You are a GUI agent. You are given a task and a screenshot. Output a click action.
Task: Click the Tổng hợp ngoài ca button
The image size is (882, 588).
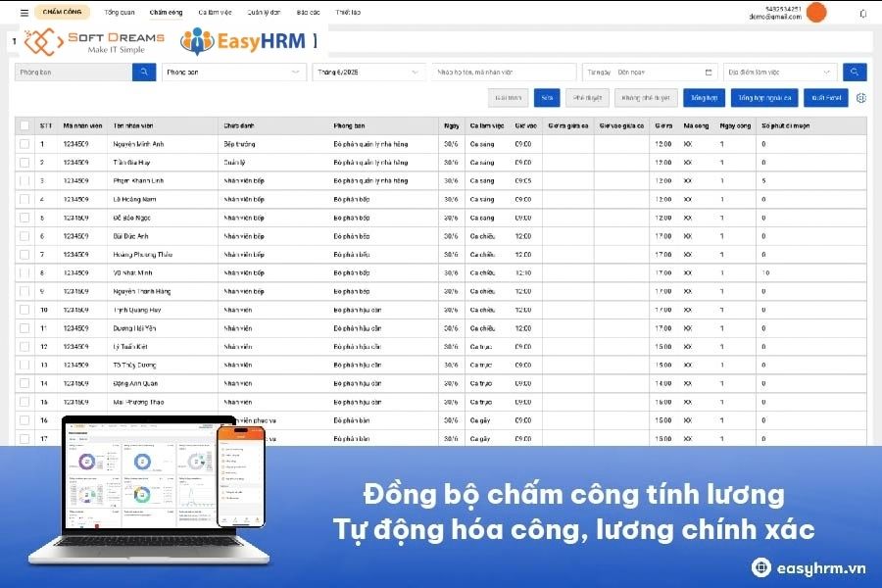[x=764, y=98]
